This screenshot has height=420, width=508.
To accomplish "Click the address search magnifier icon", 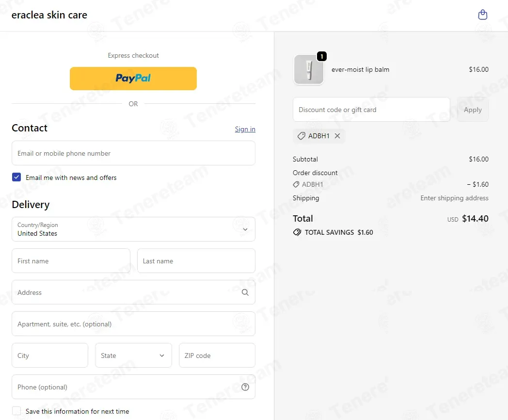I will click(x=245, y=292).
